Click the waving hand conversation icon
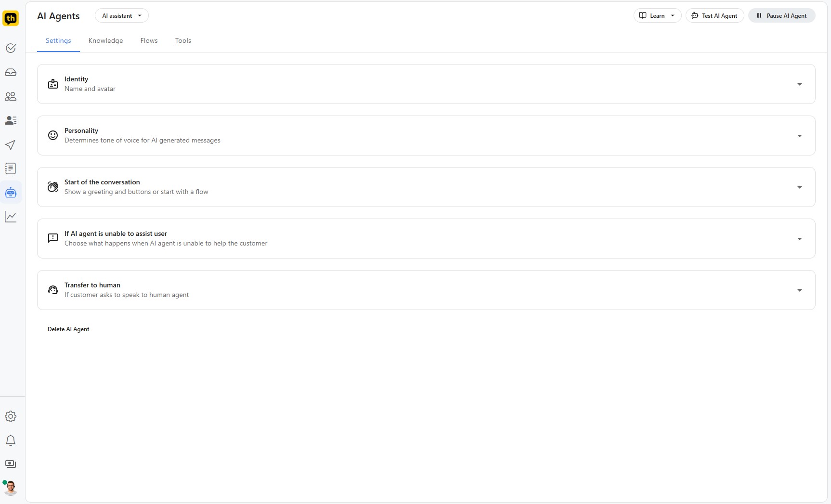The image size is (831, 504). [x=53, y=187]
